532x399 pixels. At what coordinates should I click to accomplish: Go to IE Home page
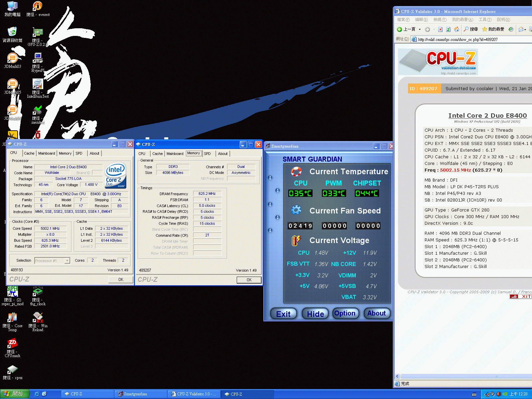(457, 29)
